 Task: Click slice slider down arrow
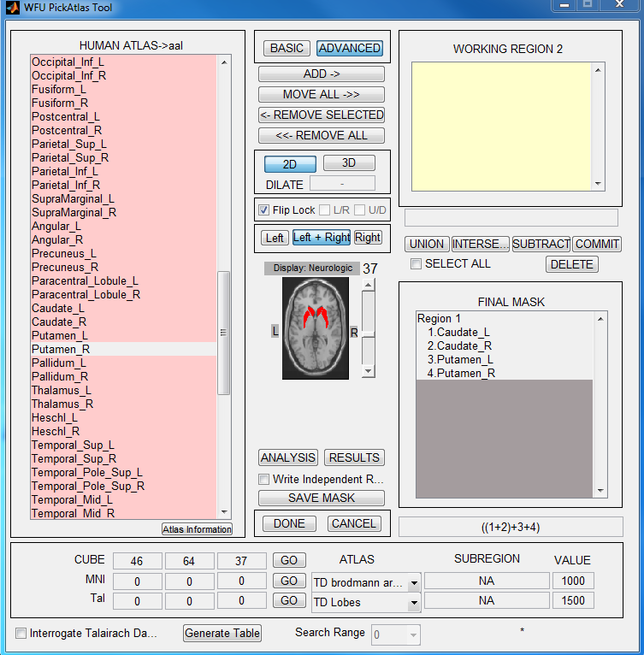(x=368, y=371)
